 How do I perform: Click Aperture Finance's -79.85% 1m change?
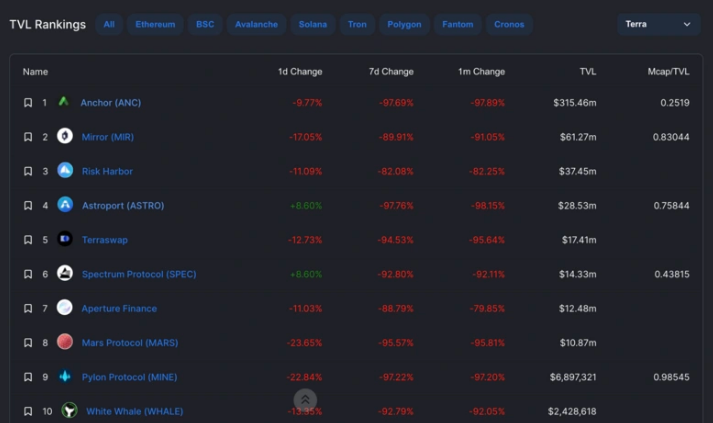tap(487, 308)
